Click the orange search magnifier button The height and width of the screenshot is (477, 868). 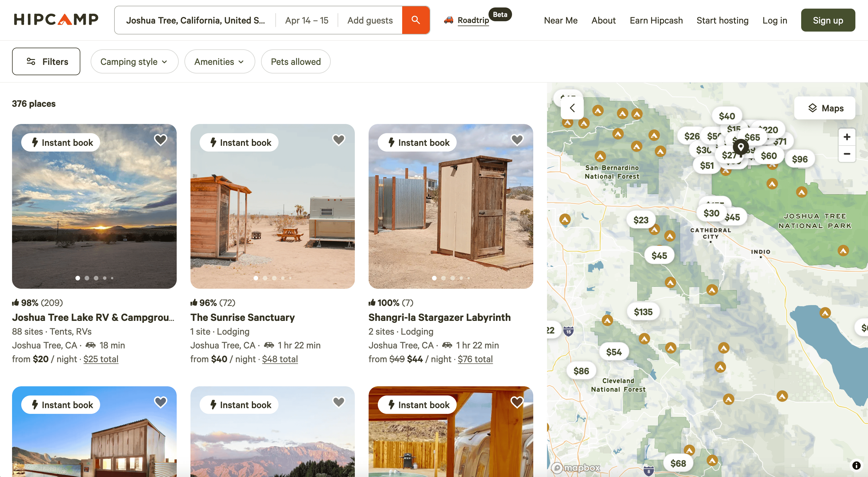pos(415,20)
